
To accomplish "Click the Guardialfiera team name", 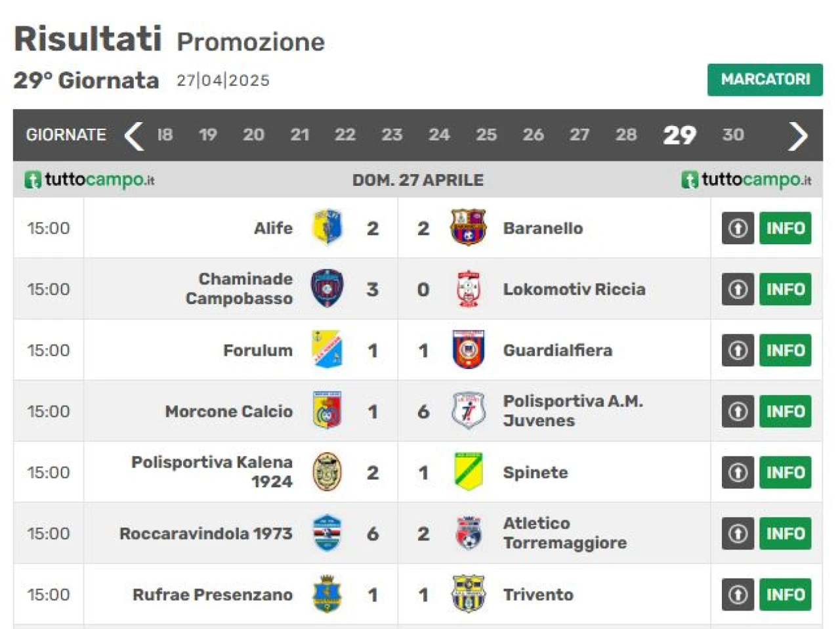I will [x=558, y=350].
